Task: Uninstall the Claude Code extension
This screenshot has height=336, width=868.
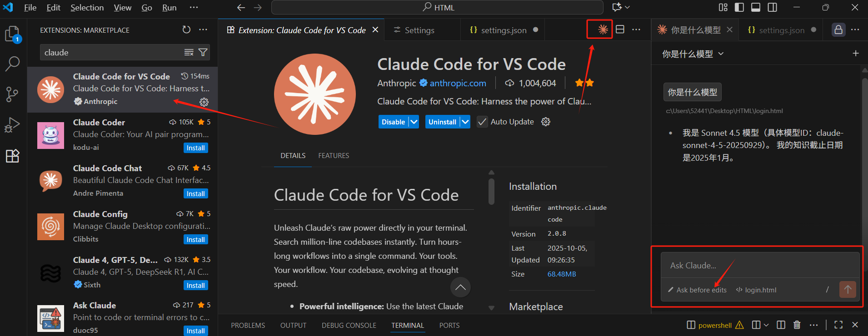Action: tap(442, 122)
